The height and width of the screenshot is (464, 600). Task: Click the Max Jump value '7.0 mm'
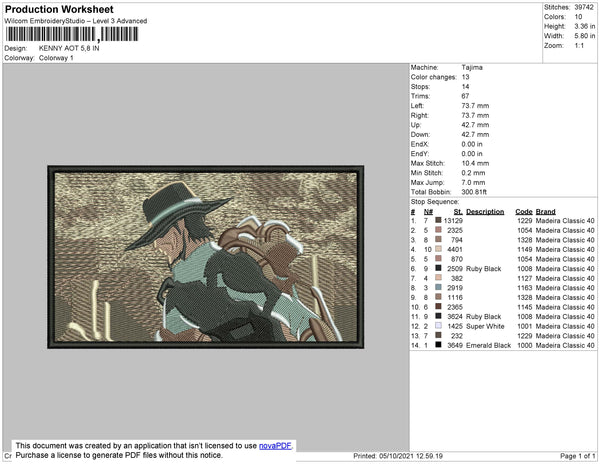click(x=473, y=182)
